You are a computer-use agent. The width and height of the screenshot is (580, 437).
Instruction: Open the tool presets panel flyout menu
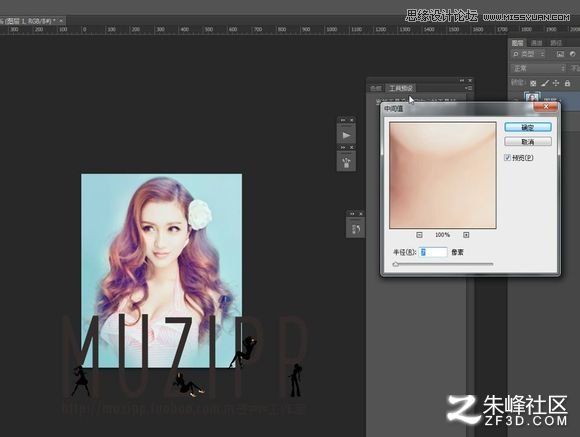click(469, 88)
